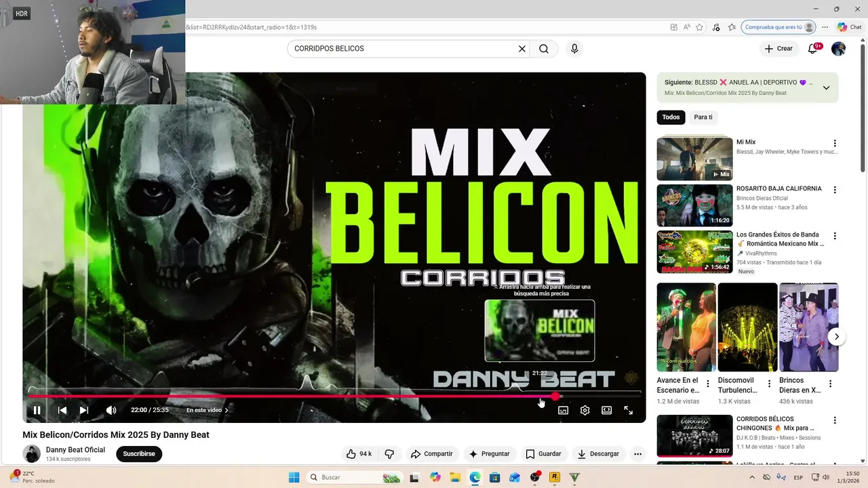This screenshot has width=868, height=488.
Task: Show hidden system tray icons
Action: pos(753,477)
